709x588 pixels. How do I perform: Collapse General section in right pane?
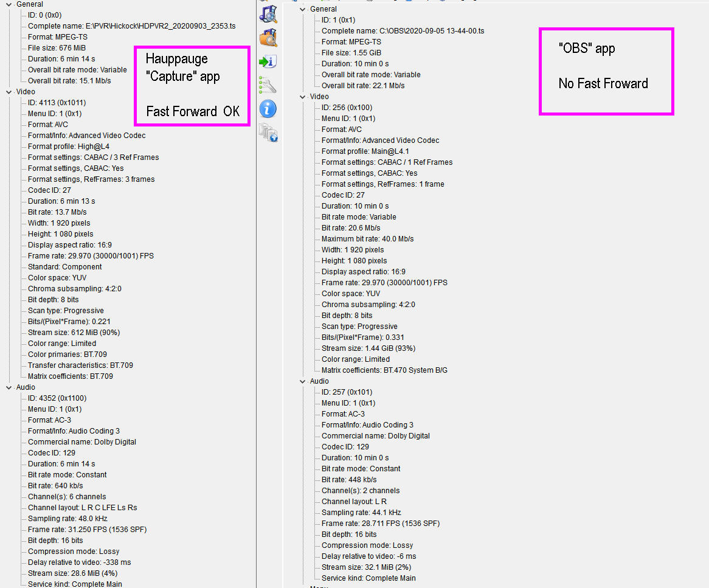302,10
